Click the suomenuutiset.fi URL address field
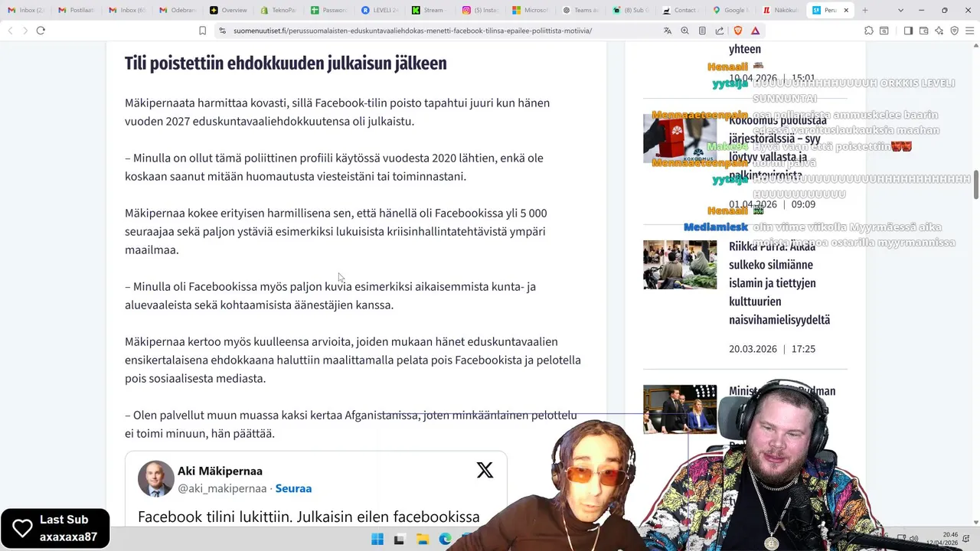Image resolution: width=980 pixels, height=551 pixels. (412, 31)
